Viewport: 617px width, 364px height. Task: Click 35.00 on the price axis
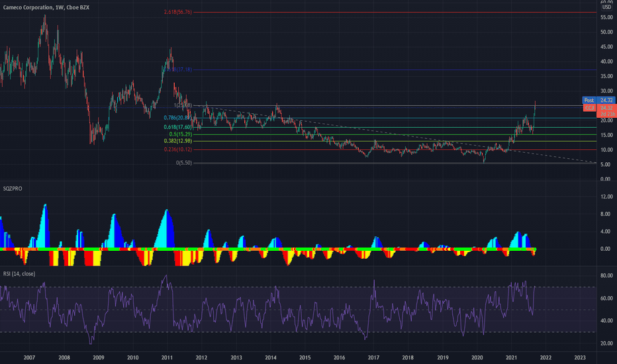click(606, 76)
